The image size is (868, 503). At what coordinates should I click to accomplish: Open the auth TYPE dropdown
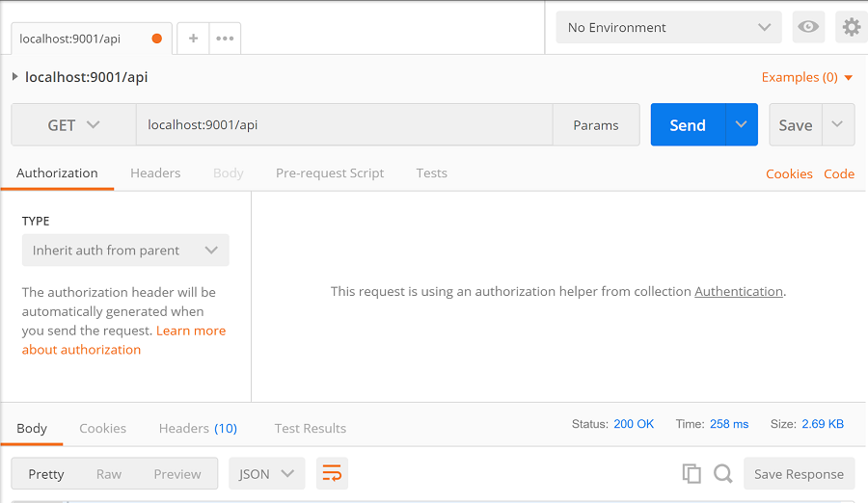125,251
